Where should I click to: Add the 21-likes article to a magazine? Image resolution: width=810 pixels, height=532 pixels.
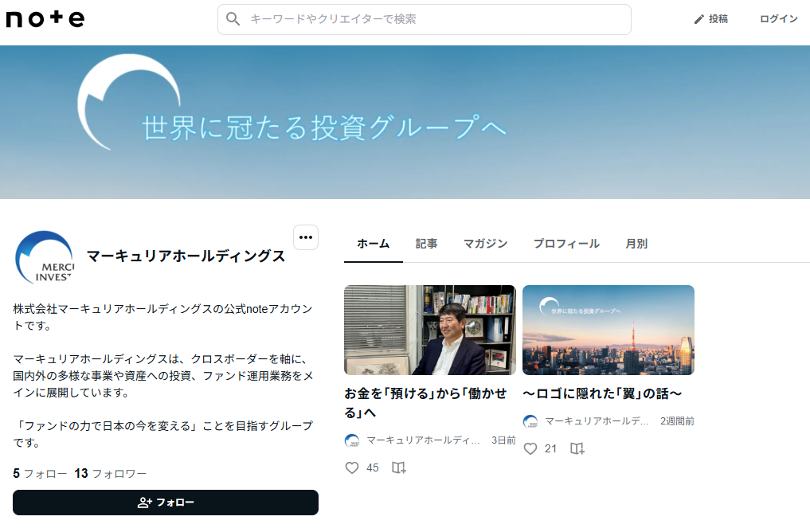click(577, 449)
